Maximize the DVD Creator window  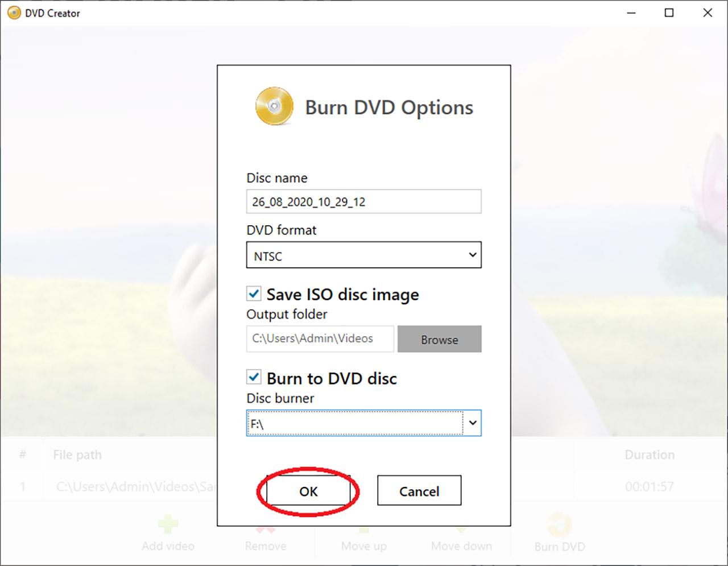point(669,13)
